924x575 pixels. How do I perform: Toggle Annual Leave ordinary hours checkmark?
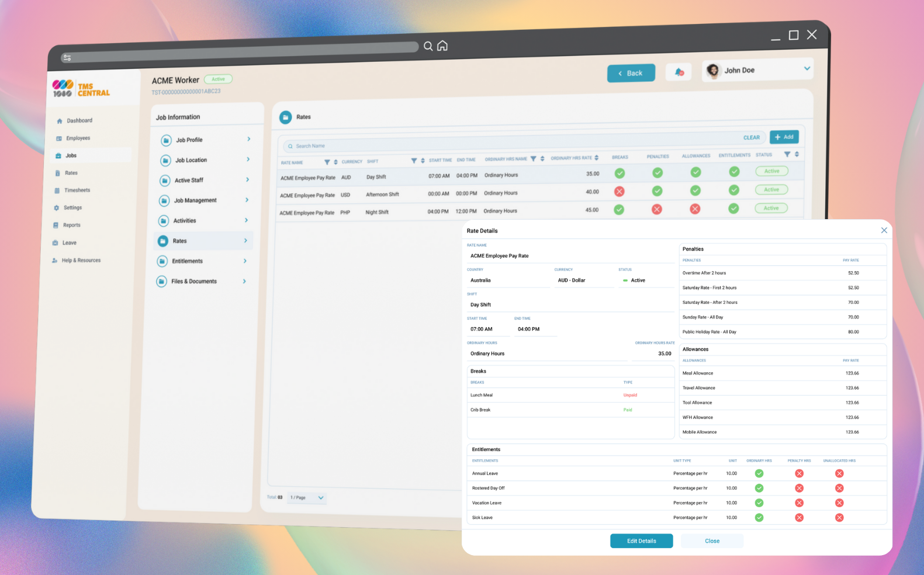(759, 473)
